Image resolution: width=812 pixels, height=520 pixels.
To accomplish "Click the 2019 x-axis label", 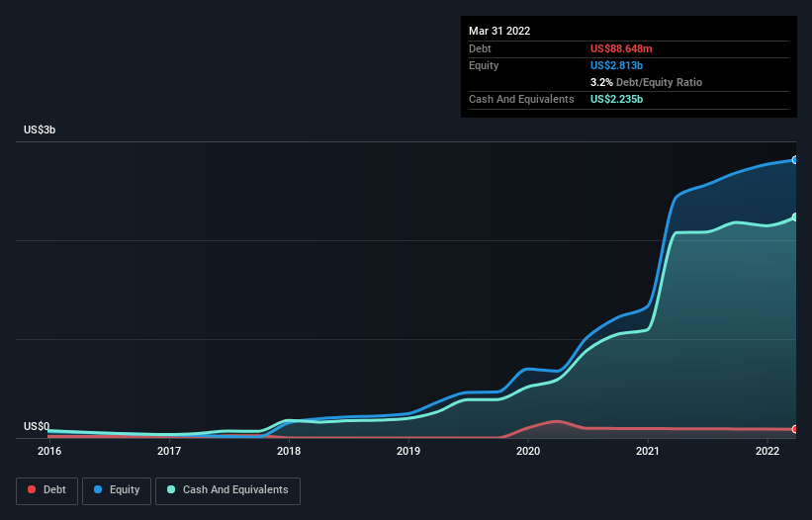I will point(408,451).
